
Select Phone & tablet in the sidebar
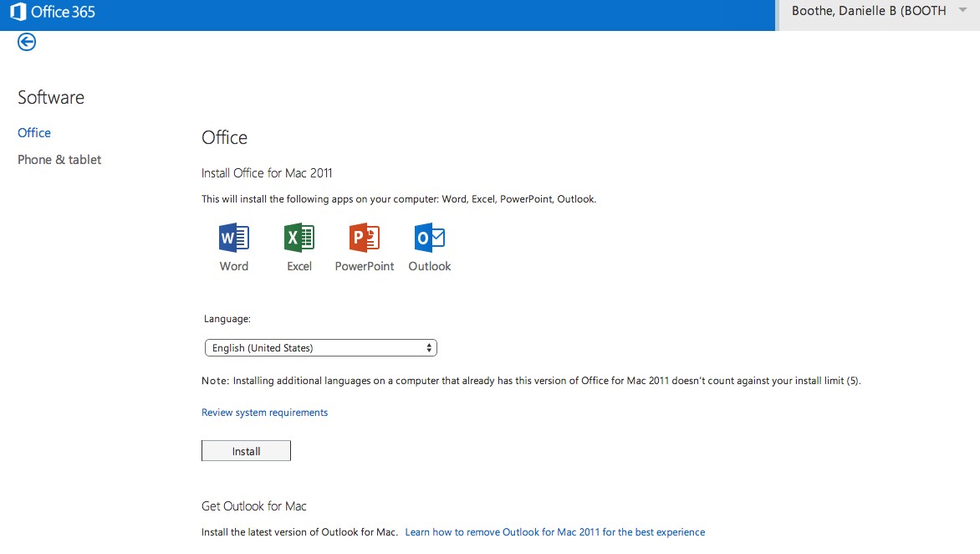(x=59, y=160)
